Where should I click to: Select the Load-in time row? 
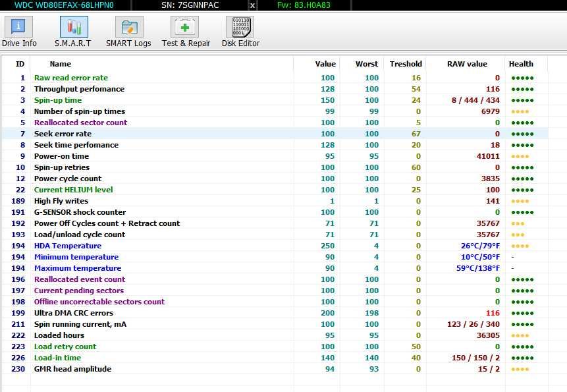pos(275,358)
